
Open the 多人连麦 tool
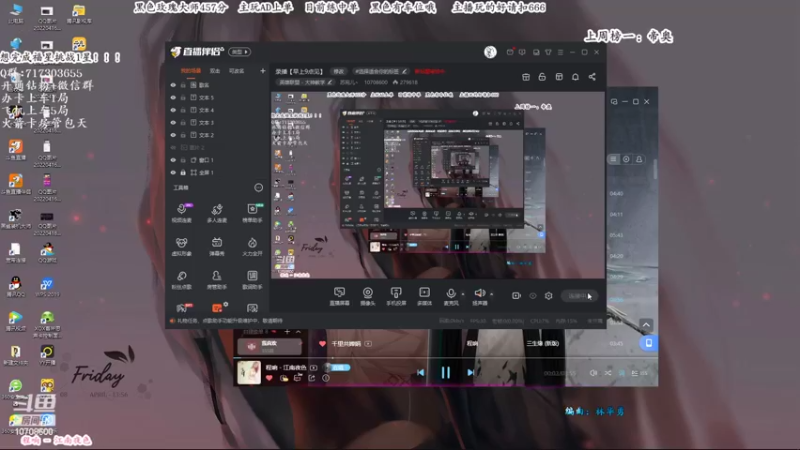click(x=217, y=212)
